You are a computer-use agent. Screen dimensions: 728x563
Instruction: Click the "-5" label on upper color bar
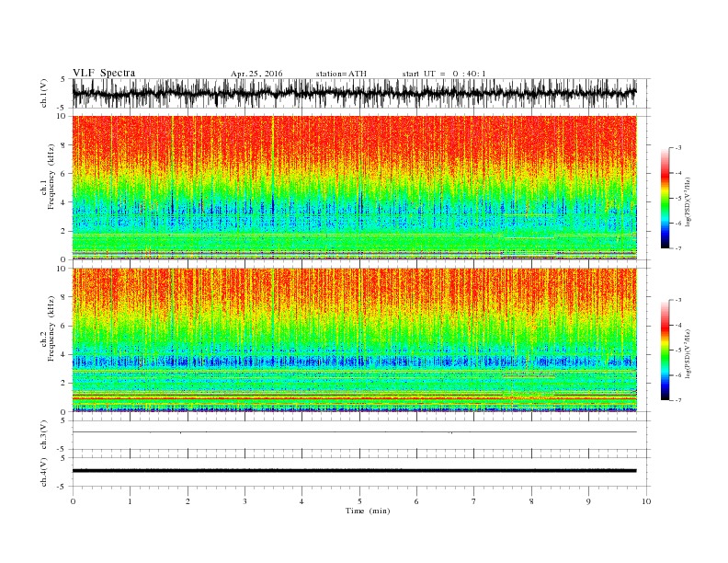678,199
